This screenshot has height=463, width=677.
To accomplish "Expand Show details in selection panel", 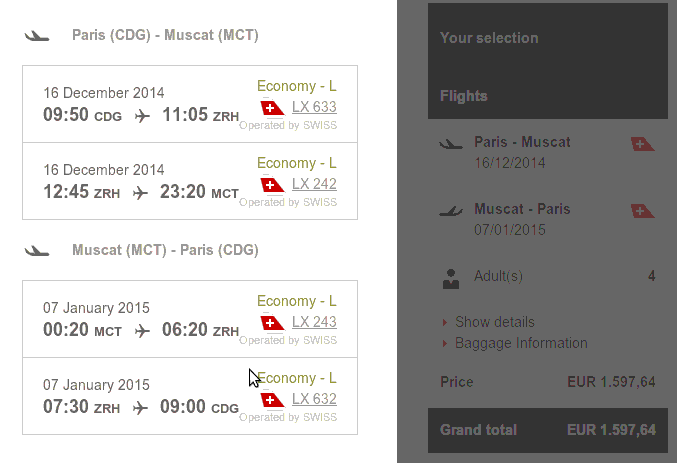I will click(494, 322).
